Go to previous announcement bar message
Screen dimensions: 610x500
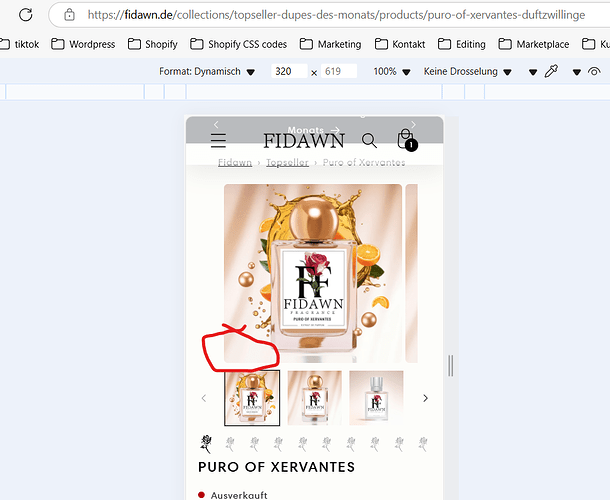click(216, 125)
